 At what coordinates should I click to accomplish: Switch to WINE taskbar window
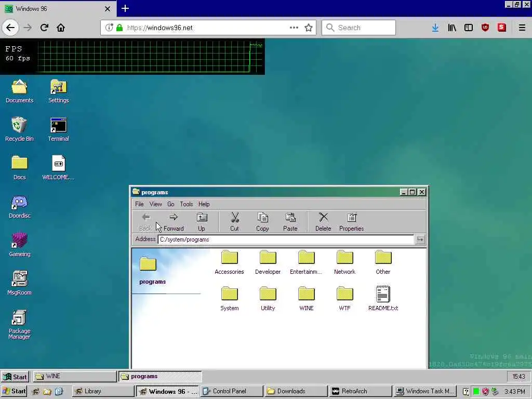(74, 376)
